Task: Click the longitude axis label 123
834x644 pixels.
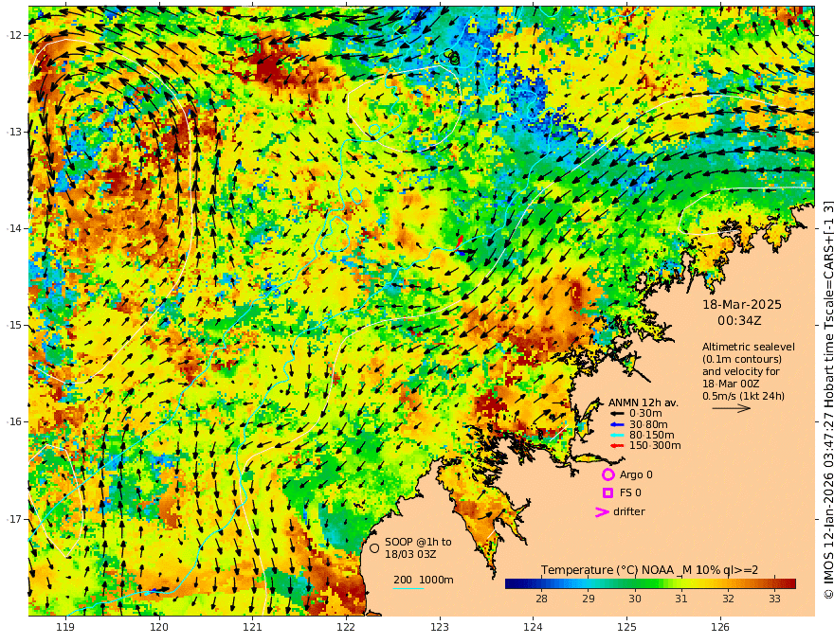Action: (x=440, y=627)
